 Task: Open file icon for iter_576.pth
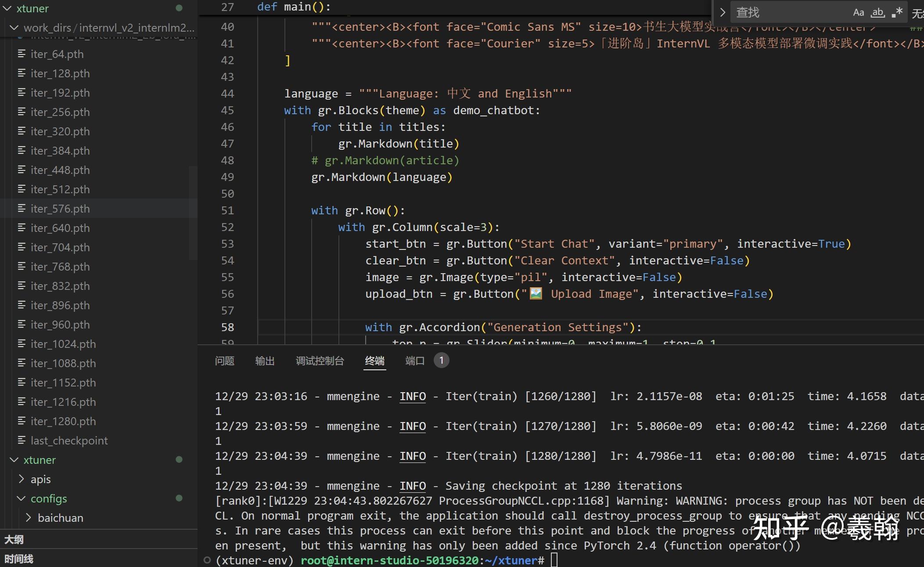[x=22, y=209]
